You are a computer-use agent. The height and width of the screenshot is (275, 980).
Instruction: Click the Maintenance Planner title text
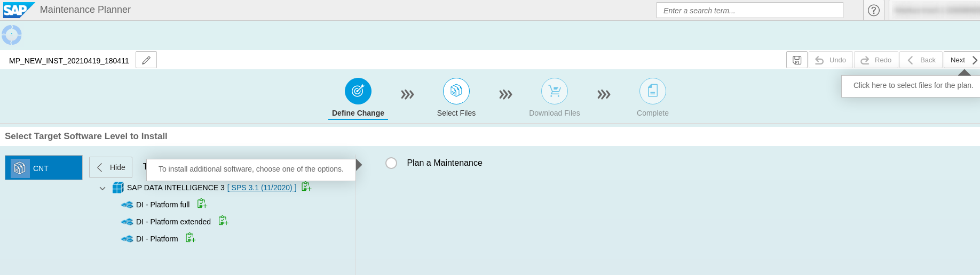pyautogui.click(x=85, y=10)
